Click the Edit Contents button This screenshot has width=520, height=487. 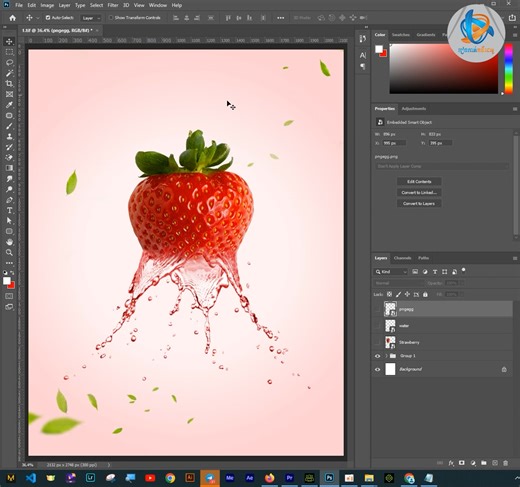pyautogui.click(x=419, y=182)
